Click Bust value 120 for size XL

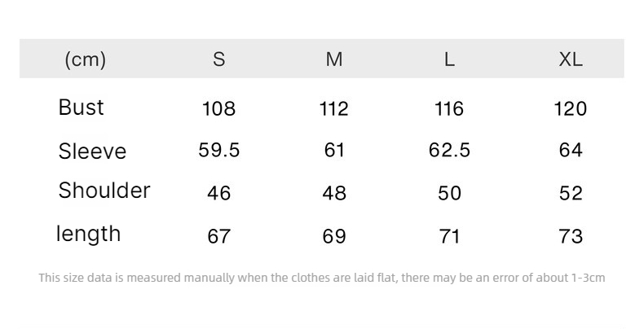point(571,108)
